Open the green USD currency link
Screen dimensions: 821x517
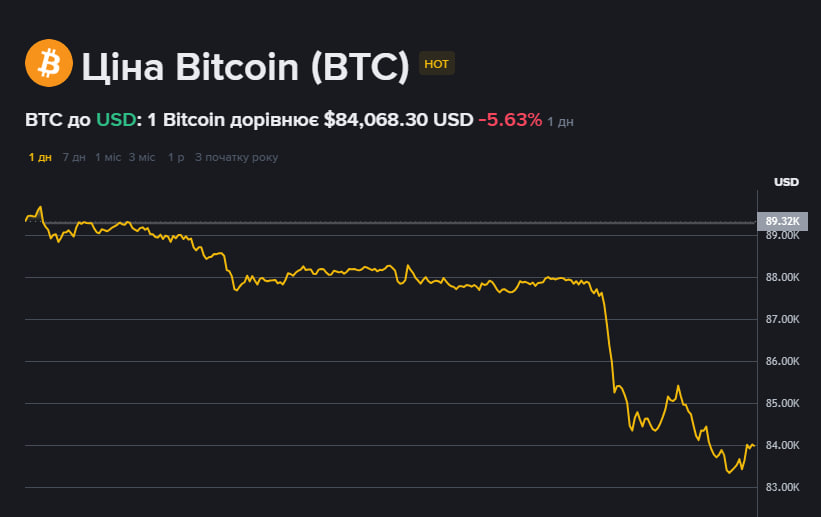point(113,120)
